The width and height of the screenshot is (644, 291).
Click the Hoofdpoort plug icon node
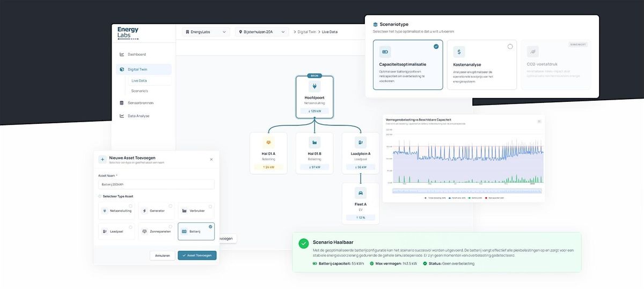[314, 86]
